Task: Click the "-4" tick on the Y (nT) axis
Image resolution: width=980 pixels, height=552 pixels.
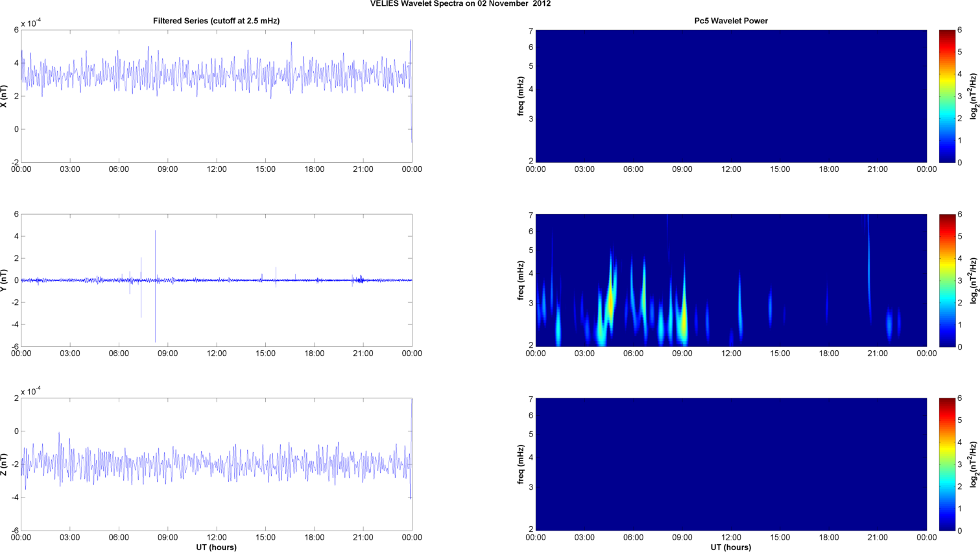Action: pyautogui.click(x=15, y=324)
